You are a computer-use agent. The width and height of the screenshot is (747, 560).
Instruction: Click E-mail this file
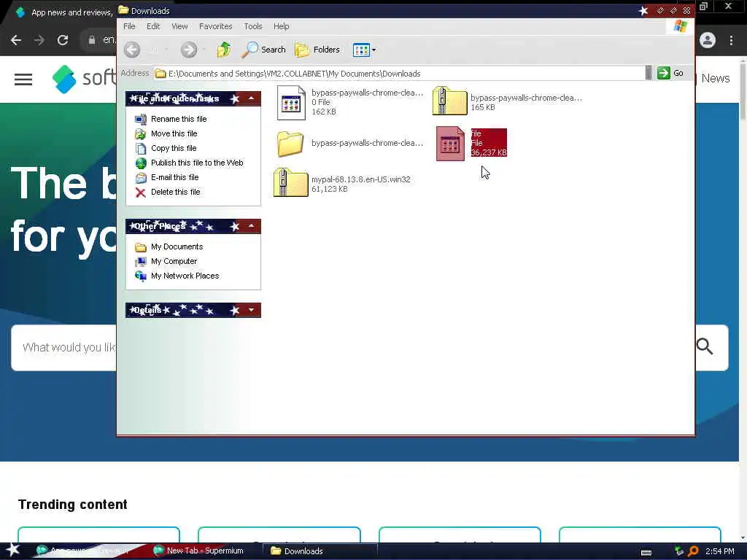(175, 177)
